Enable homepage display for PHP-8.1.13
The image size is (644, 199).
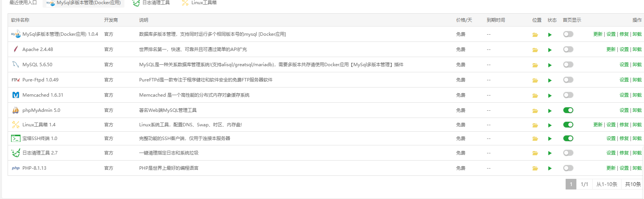point(568,168)
